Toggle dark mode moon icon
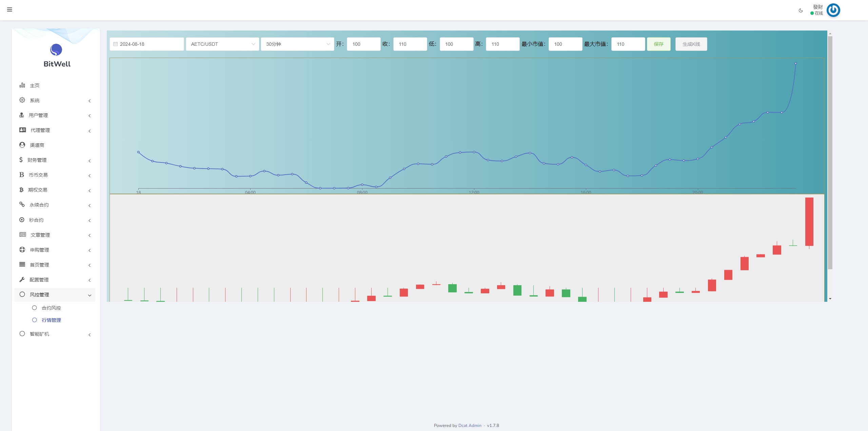 coord(801,11)
